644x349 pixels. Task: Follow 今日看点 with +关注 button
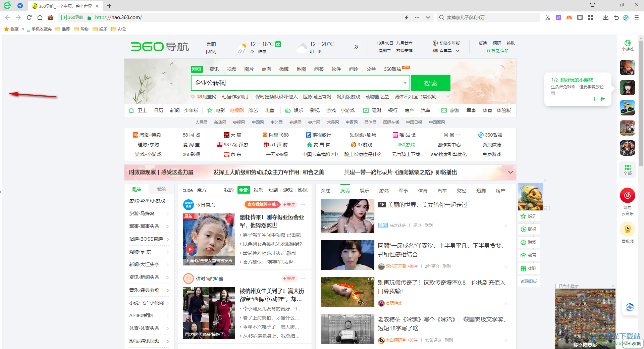[289, 205]
